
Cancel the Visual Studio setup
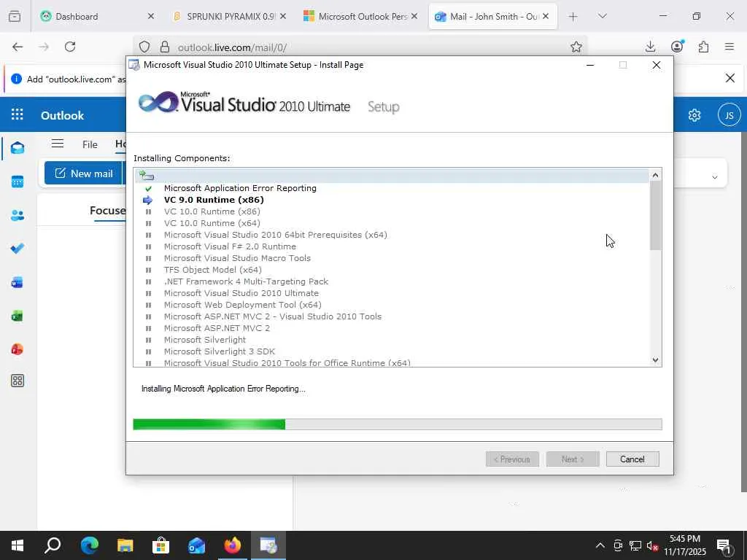tap(632, 459)
